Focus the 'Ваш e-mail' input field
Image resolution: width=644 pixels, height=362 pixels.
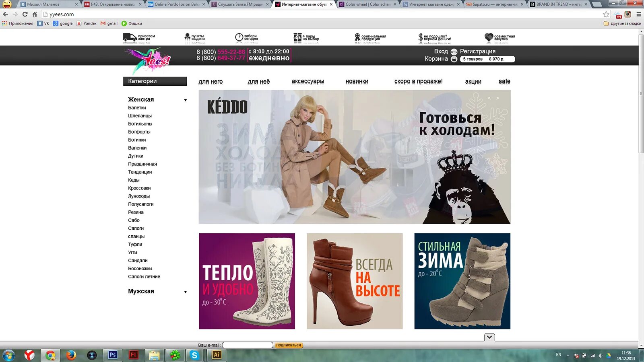(x=248, y=345)
